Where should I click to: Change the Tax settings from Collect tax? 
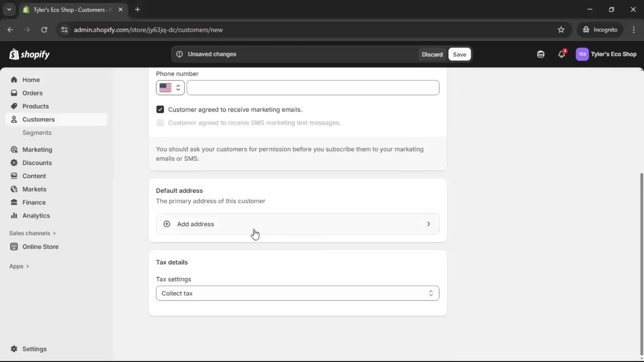[297, 293]
